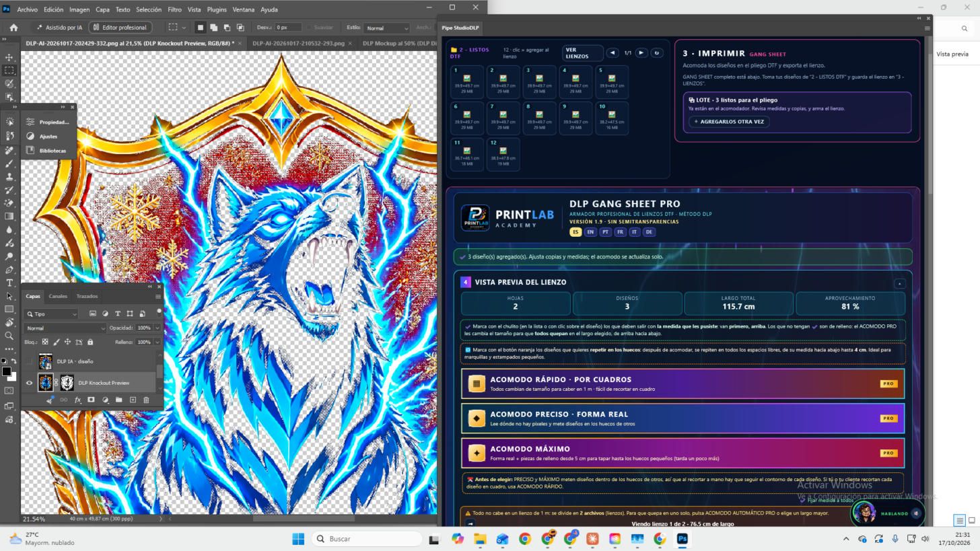Select the Pen tool in toolbar
Screen dimensions: 980x551
(x=9, y=270)
